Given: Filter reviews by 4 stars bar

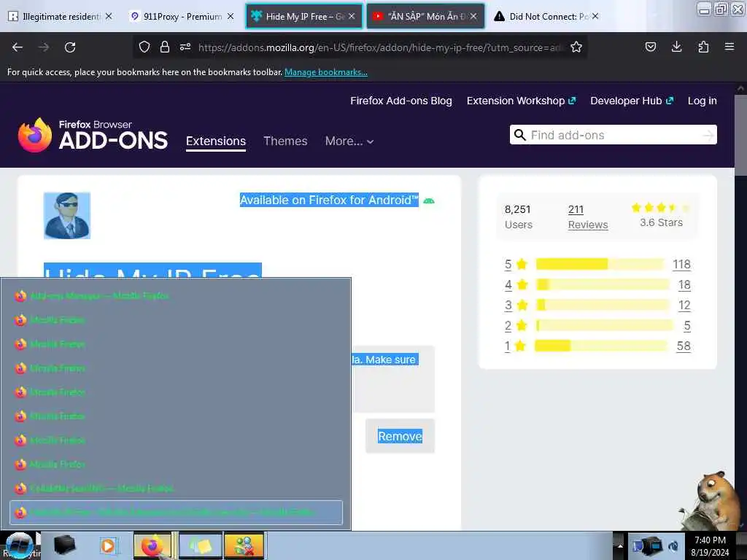Looking at the screenshot, I should (603, 285).
